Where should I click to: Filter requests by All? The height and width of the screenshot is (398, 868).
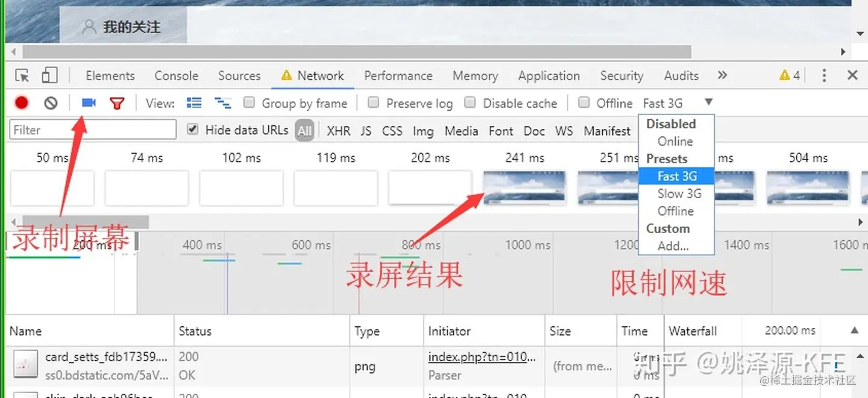coord(304,131)
